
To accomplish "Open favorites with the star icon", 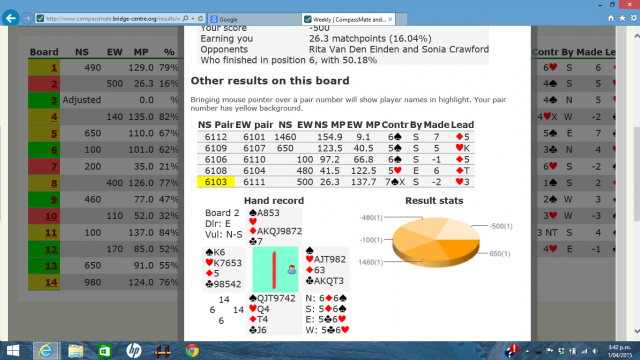I will 622,18.
